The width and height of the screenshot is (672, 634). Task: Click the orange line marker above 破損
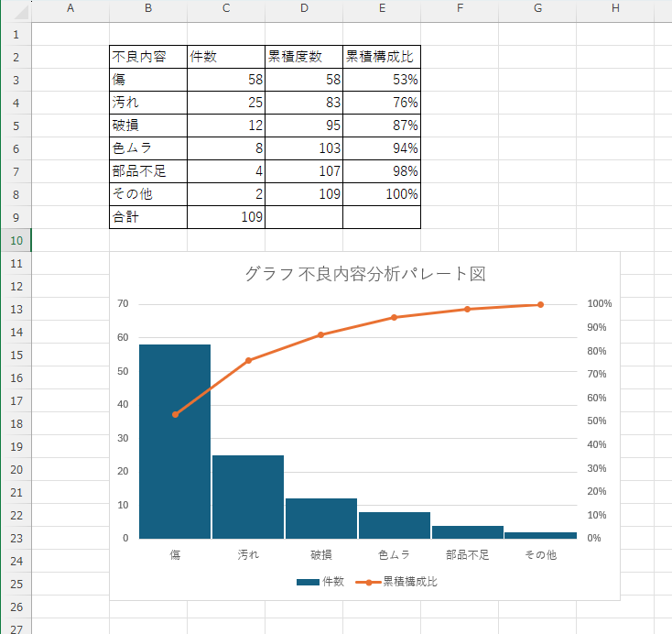(x=321, y=335)
